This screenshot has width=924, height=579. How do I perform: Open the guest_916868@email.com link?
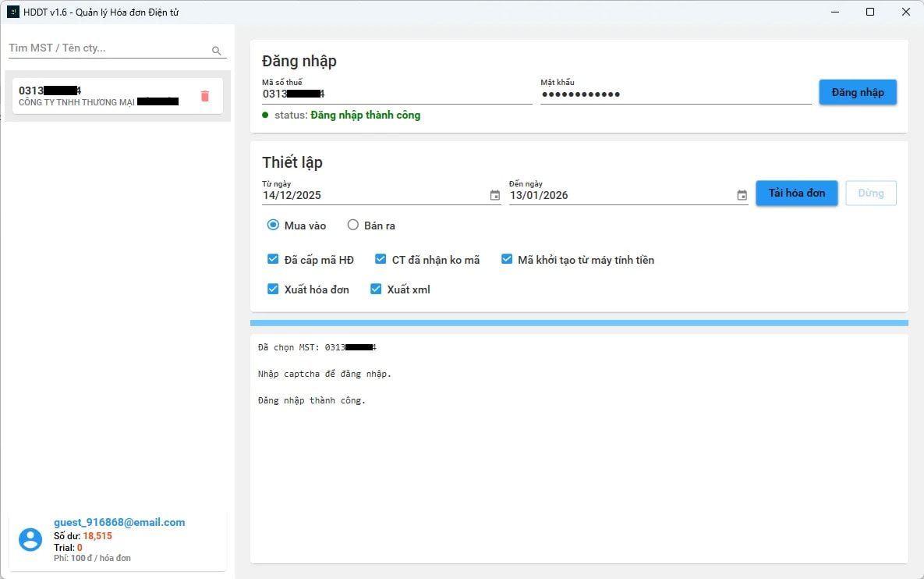click(x=118, y=522)
